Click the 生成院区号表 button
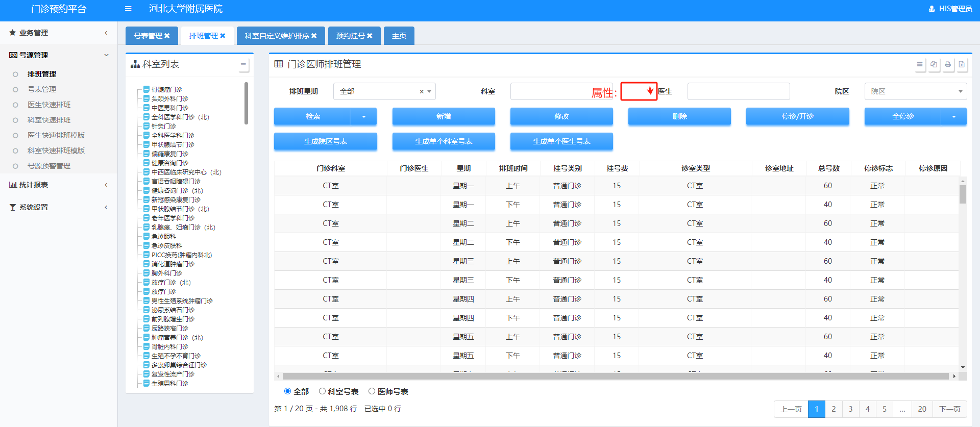This screenshot has height=427, width=980. 326,142
